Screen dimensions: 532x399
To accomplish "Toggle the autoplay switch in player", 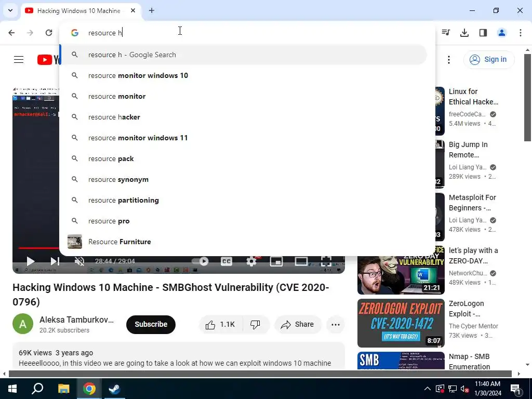I will (200, 261).
